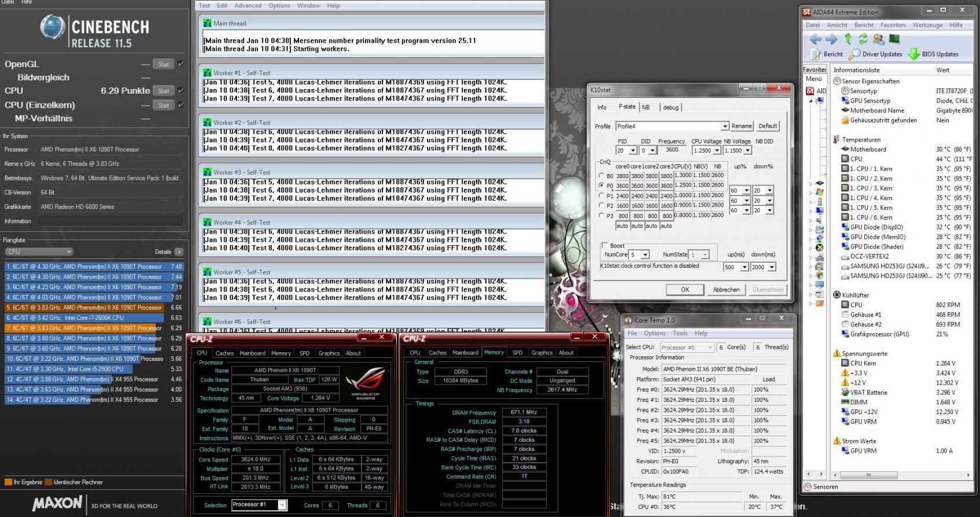Click AIDA64 back arrow toolbar icon
This screenshot has height=517, width=980.
pyautogui.click(x=816, y=39)
